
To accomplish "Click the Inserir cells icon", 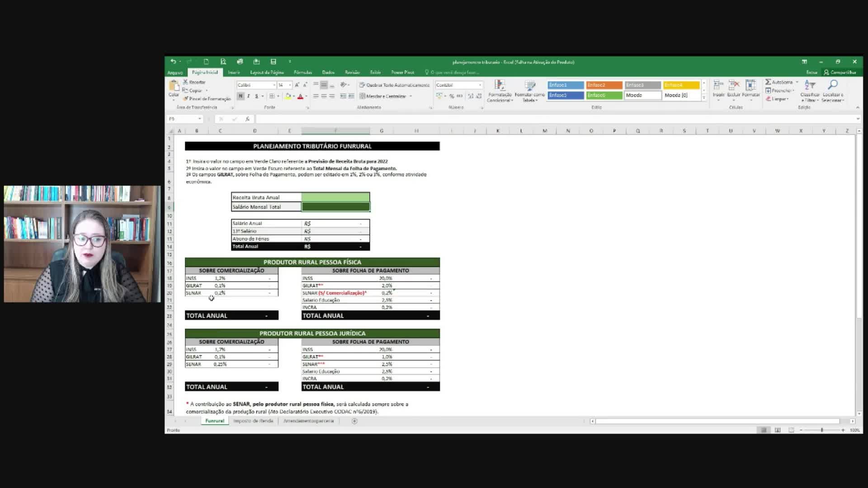I will point(718,88).
